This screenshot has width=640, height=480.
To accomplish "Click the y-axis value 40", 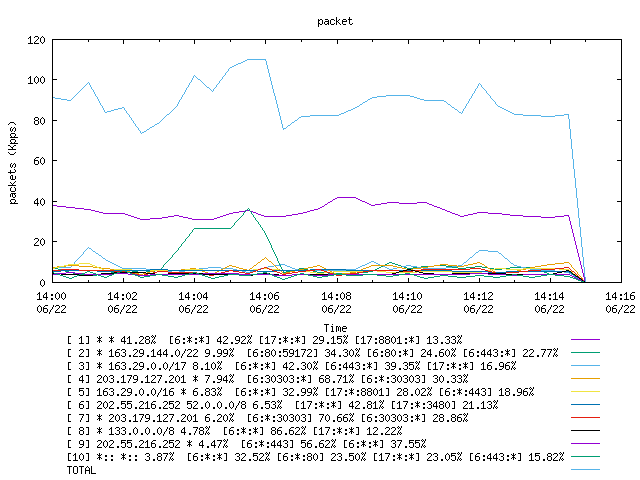I will pos(40,202).
